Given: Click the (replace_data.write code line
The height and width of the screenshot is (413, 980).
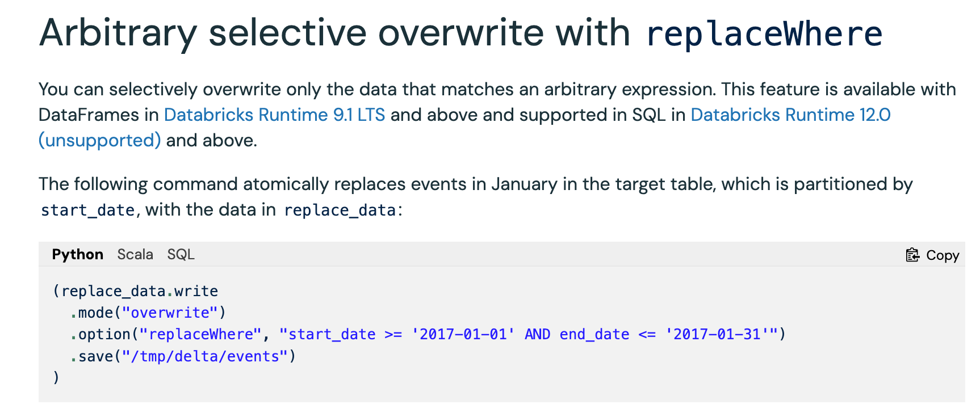Looking at the screenshot, I should (x=135, y=291).
